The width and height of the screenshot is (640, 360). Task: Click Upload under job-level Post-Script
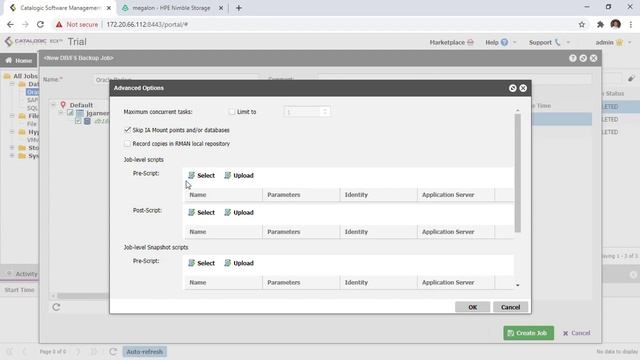click(239, 213)
